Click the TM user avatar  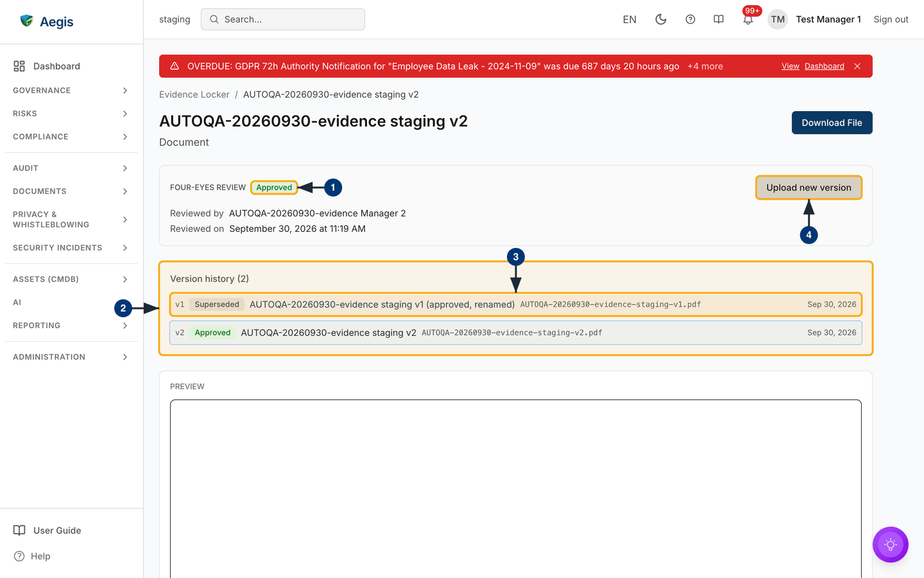pyautogui.click(x=778, y=19)
